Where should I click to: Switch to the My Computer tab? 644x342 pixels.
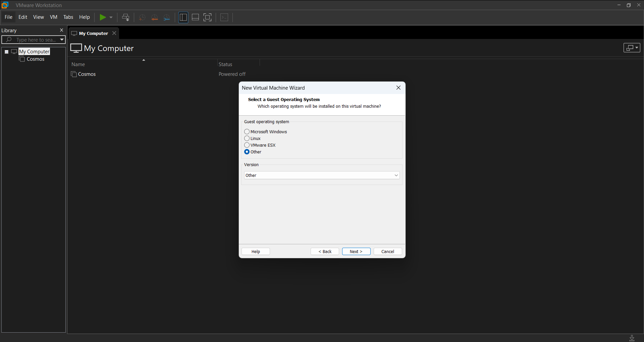(x=94, y=33)
